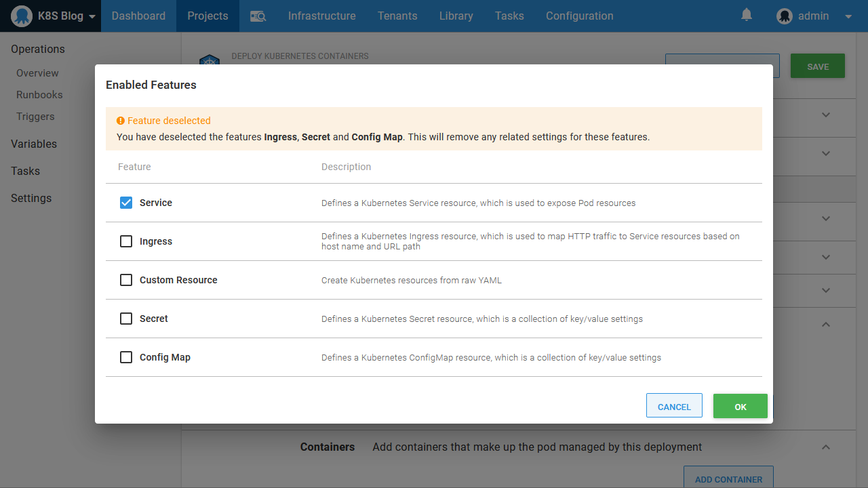
Task: Expand the admin user menu arrow
Action: [x=848, y=16]
